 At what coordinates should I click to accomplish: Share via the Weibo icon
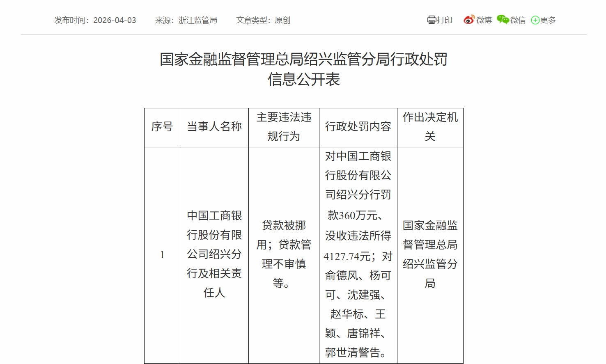pyautogui.click(x=468, y=20)
